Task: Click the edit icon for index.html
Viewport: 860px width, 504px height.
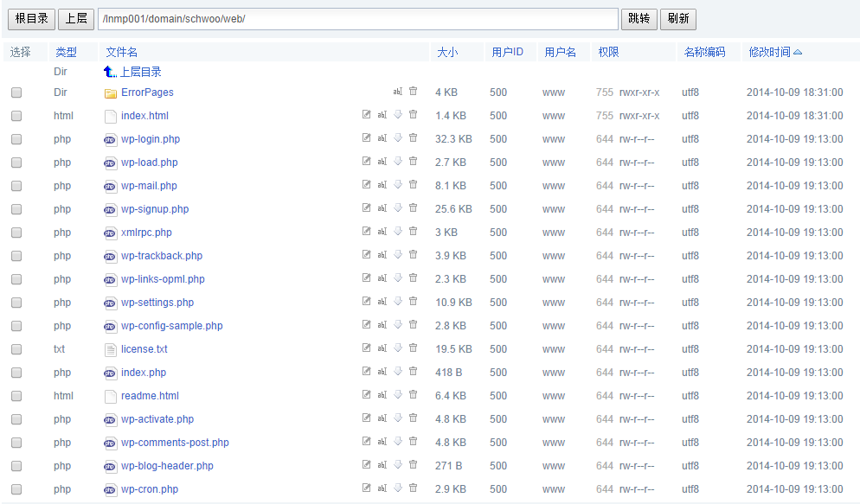Action: click(x=366, y=114)
